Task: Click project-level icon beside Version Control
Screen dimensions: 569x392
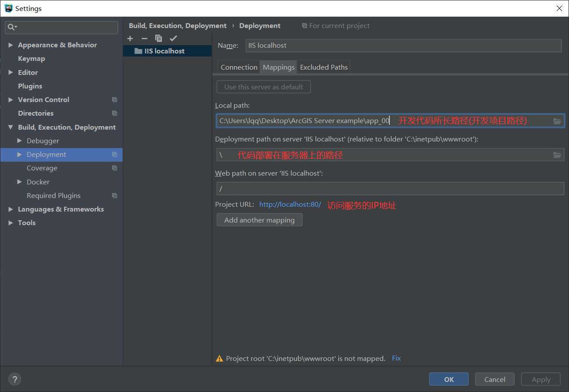Action: tap(114, 100)
